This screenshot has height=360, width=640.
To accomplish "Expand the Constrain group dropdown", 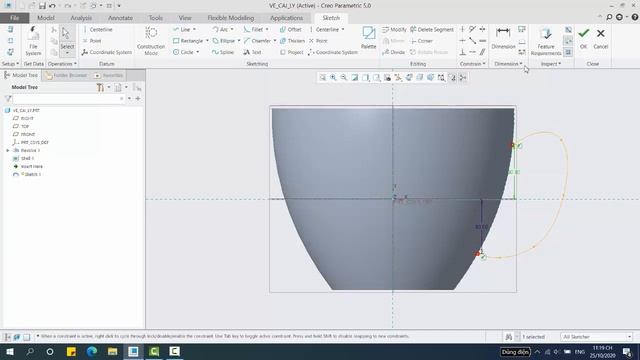I will click(x=473, y=64).
